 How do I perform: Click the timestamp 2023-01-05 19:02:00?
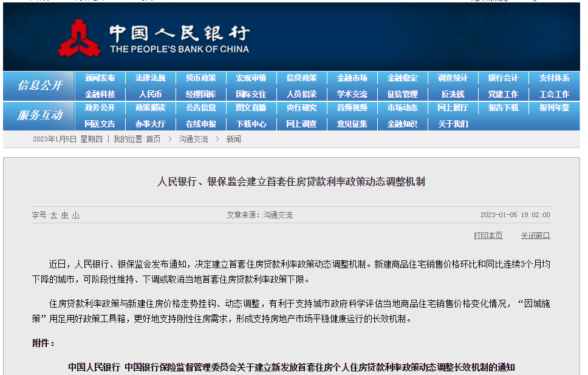click(515, 215)
